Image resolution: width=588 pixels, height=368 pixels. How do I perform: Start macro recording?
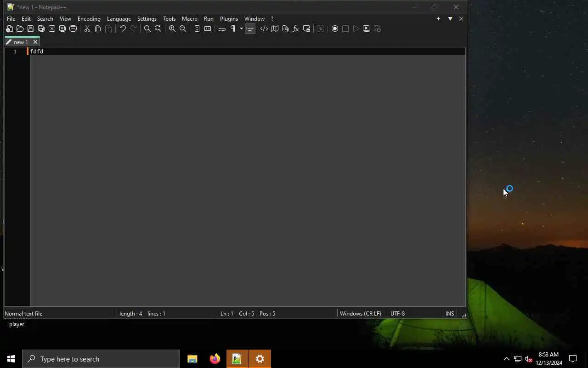(334, 29)
